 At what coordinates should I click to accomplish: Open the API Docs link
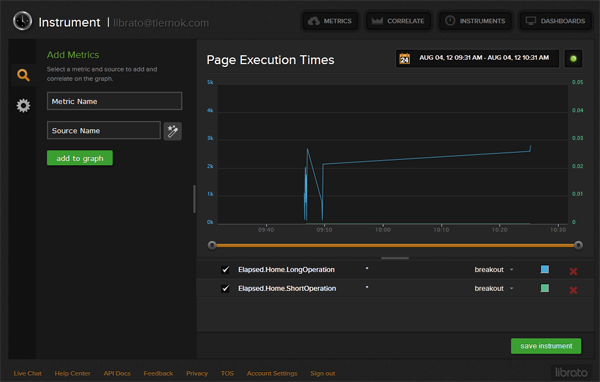[117, 373]
